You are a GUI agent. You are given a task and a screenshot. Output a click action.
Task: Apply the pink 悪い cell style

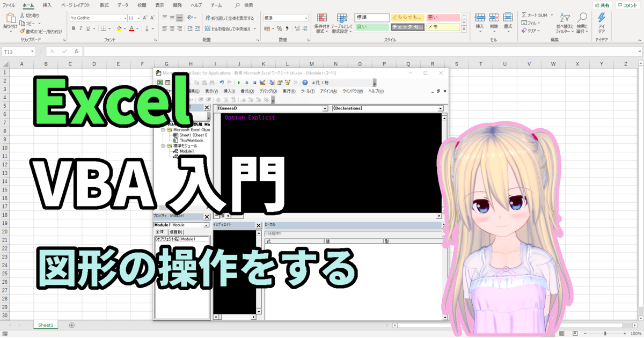(443, 18)
